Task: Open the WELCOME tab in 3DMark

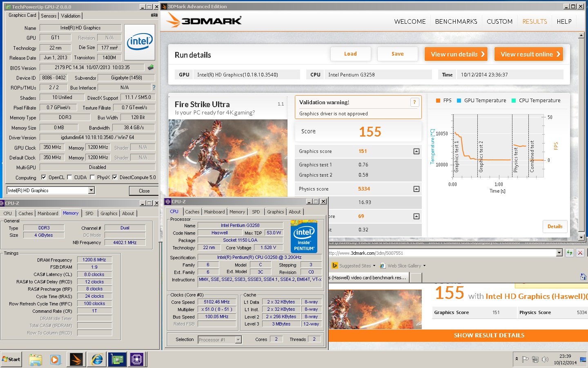Action: [410, 22]
